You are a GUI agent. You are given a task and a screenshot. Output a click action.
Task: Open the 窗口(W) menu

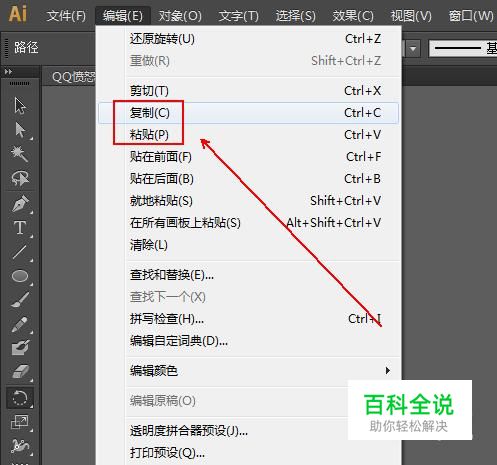tap(471, 16)
